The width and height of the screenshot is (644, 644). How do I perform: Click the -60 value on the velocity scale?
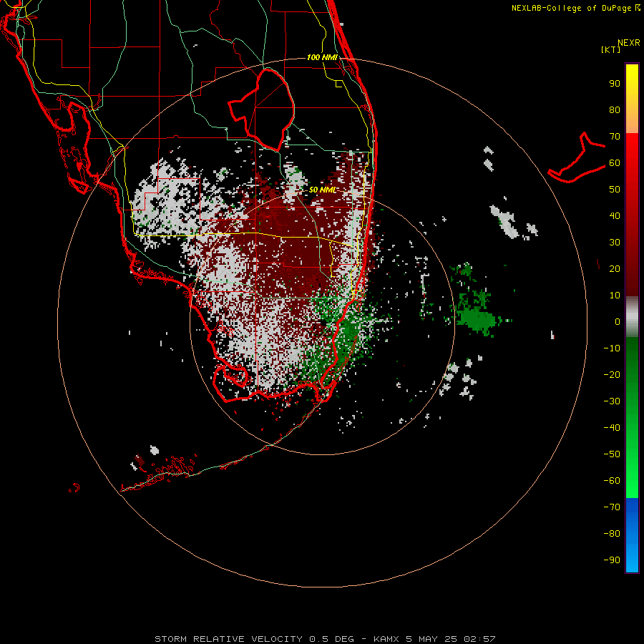612,481
